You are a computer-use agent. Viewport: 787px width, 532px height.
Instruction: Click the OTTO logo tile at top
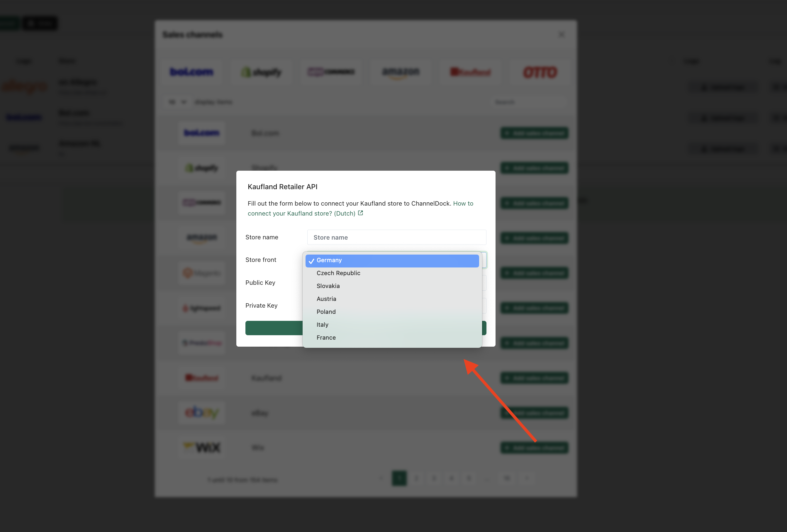(540, 72)
